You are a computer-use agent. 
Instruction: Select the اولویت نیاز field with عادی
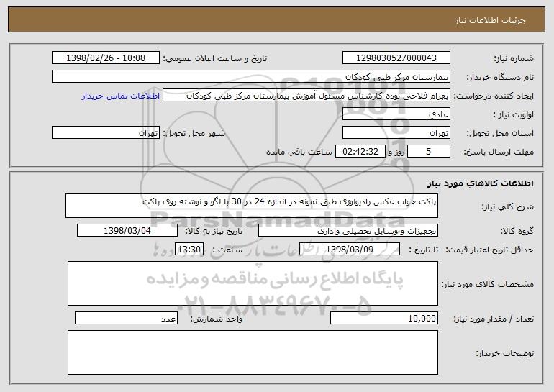[x=396, y=114]
